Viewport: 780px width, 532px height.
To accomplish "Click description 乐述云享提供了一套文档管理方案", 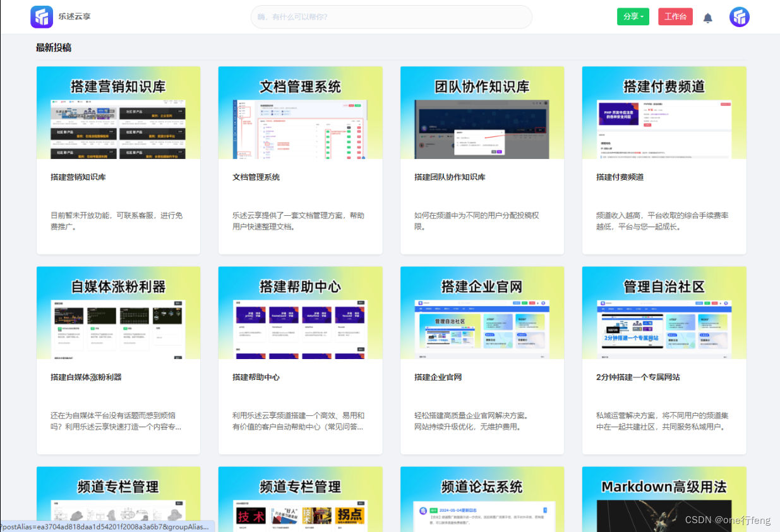I will pyautogui.click(x=298, y=221).
